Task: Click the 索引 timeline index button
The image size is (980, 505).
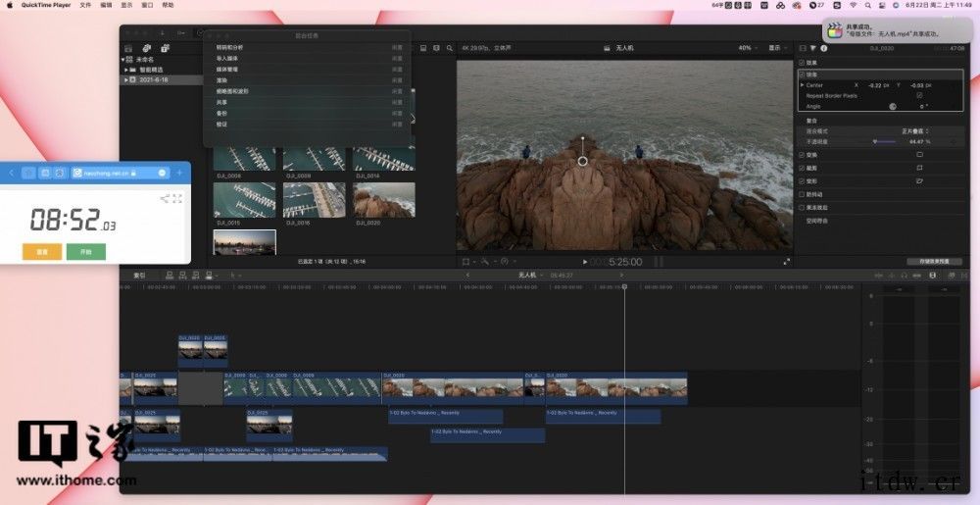Action: point(139,275)
